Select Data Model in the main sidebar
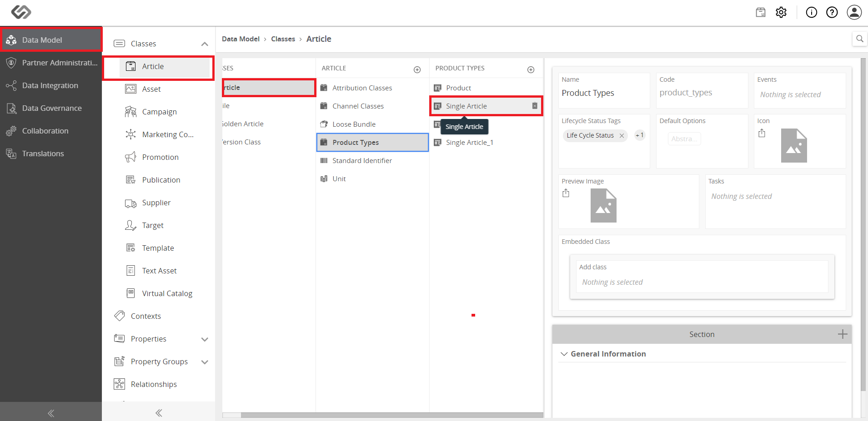 (x=51, y=40)
